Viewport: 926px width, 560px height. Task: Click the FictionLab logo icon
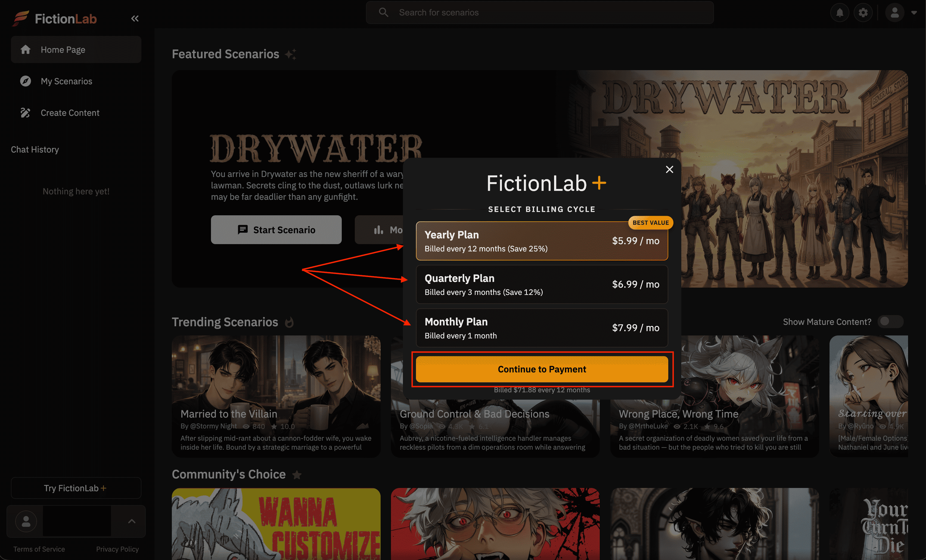click(x=21, y=18)
